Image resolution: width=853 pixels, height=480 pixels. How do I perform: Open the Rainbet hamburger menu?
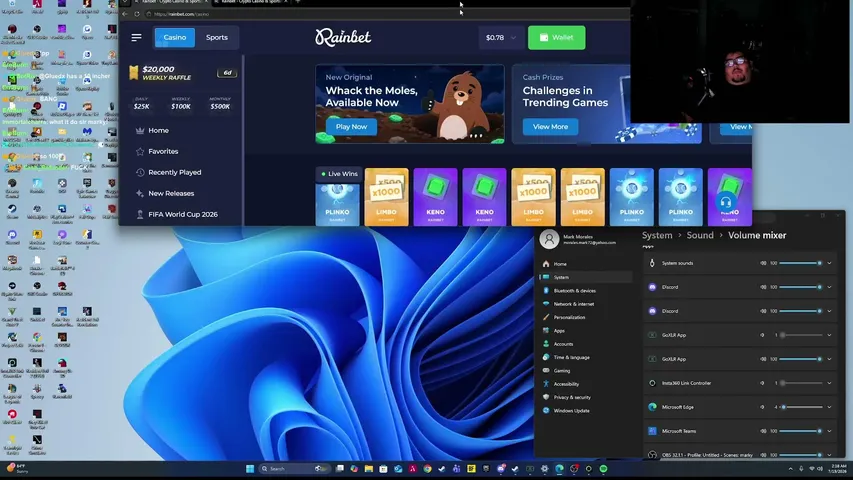(x=136, y=38)
